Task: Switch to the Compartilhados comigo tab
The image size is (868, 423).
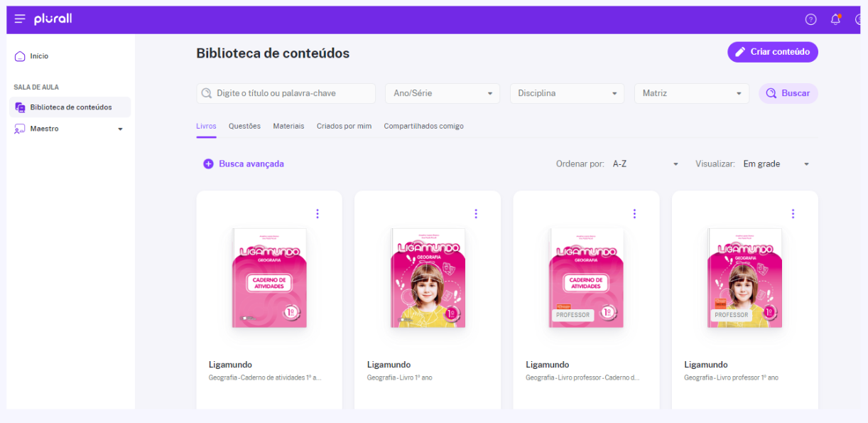Action: click(x=423, y=126)
